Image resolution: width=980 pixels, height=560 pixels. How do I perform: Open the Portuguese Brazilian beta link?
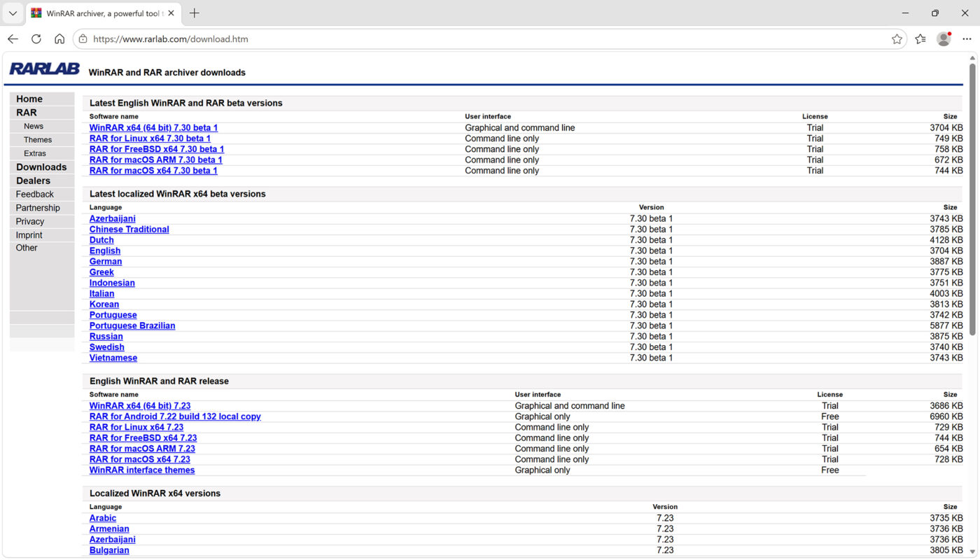pyautogui.click(x=132, y=325)
